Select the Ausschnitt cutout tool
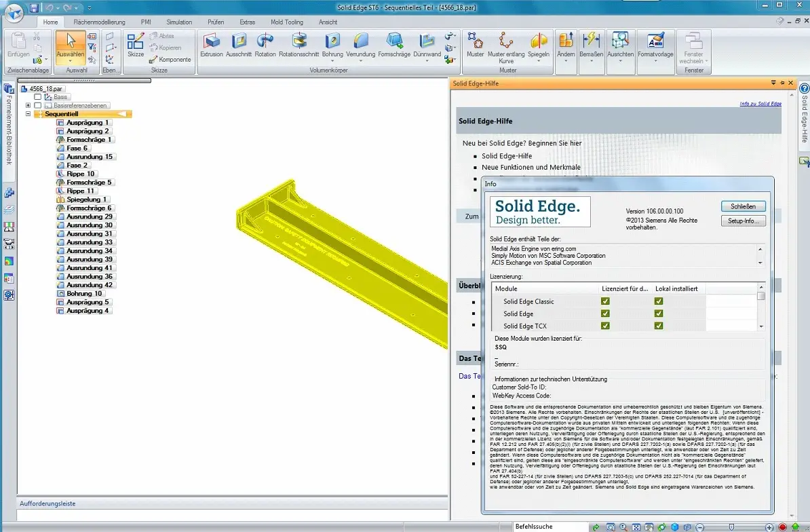 [x=239, y=45]
